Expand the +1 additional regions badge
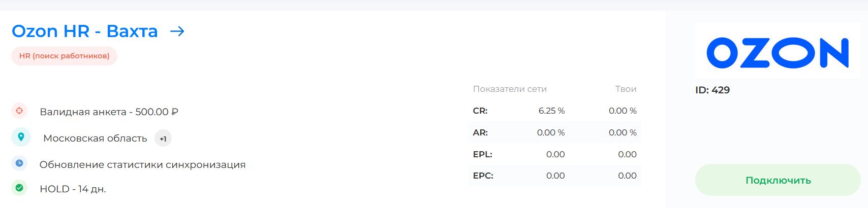The width and height of the screenshot is (868, 208). tap(163, 138)
